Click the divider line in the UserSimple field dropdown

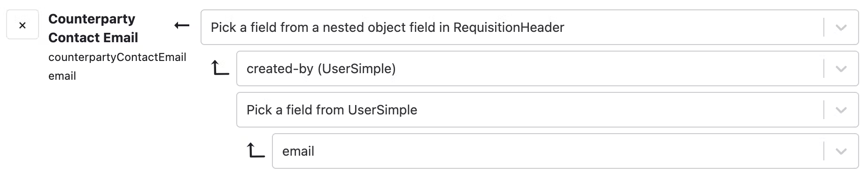click(x=824, y=110)
